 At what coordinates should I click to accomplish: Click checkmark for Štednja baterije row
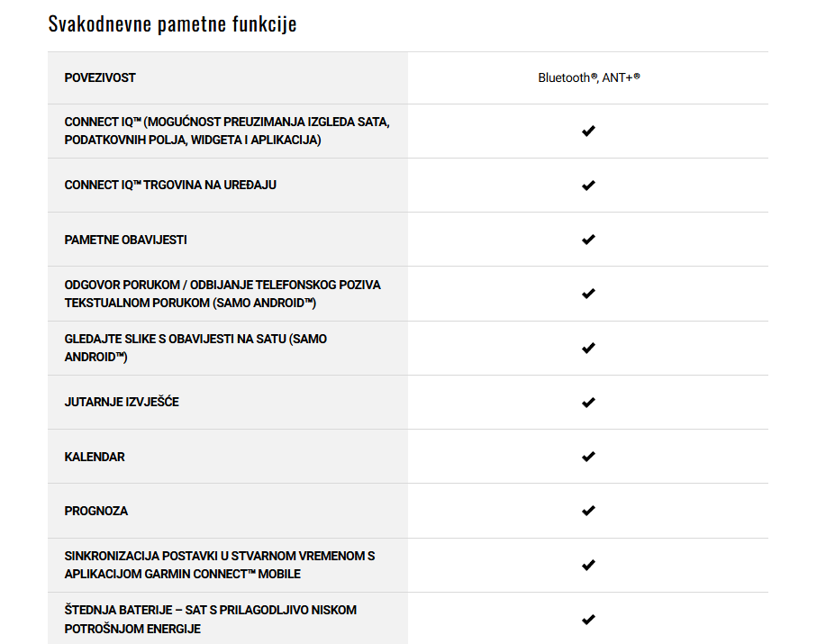pos(588,620)
